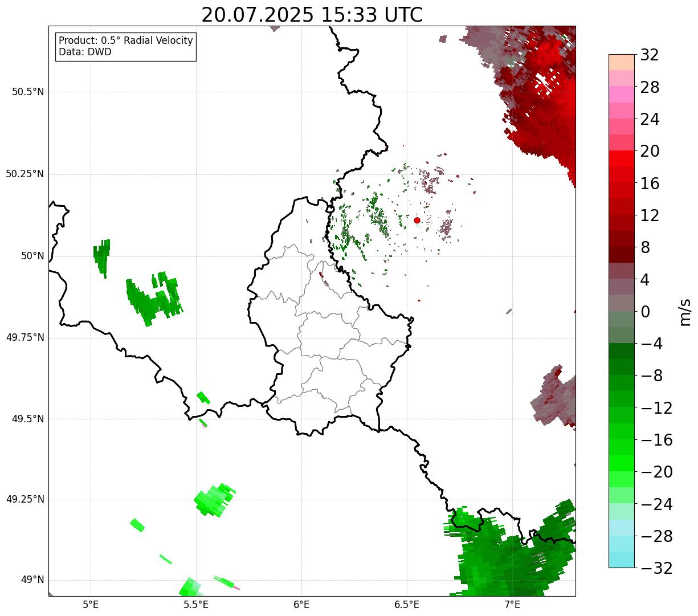Image resolution: width=698 pixels, height=616 pixels.
Task: Click the colorbar tick label −12
Action: point(656,408)
